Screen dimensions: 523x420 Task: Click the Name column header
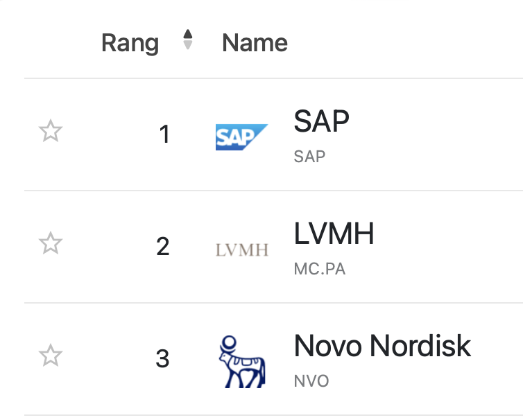[x=255, y=43]
